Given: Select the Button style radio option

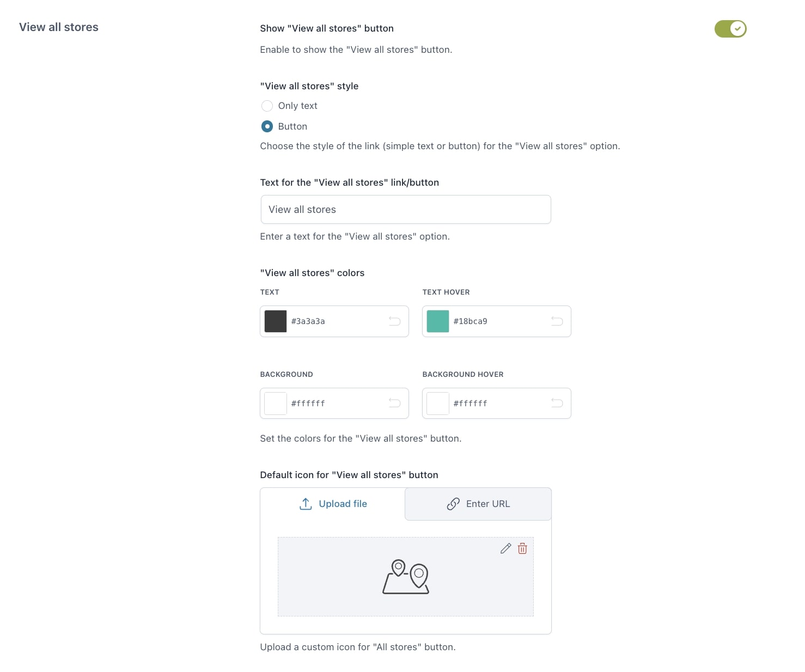Looking at the screenshot, I should click(x=267, y=126).
